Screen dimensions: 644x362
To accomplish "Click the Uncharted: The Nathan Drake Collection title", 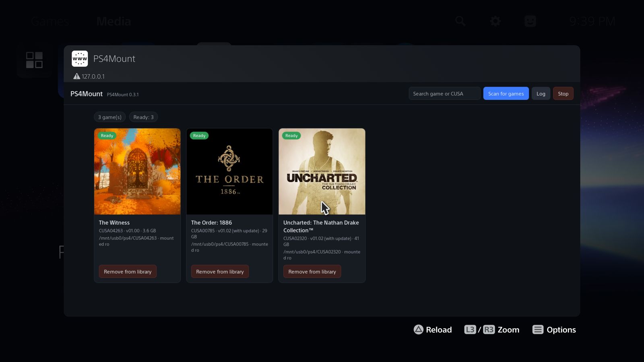I will coord(321,226).
